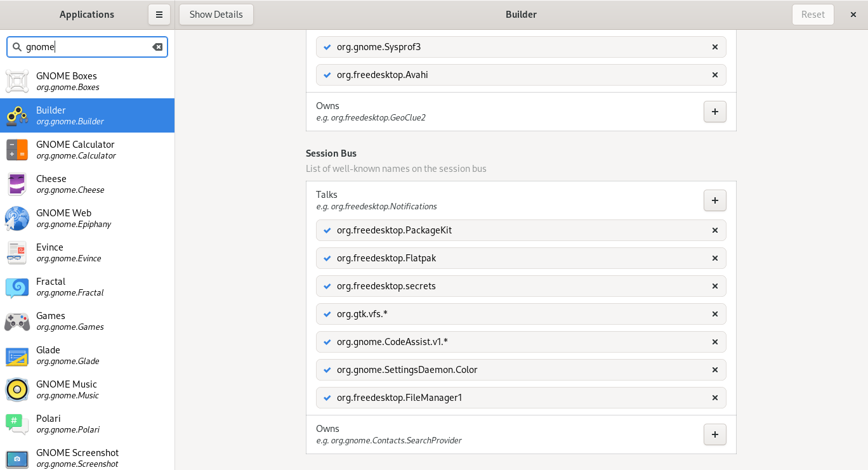The image size is (868, 470).
Task: Click the Cheese app icon
Action: pos(17,184)
